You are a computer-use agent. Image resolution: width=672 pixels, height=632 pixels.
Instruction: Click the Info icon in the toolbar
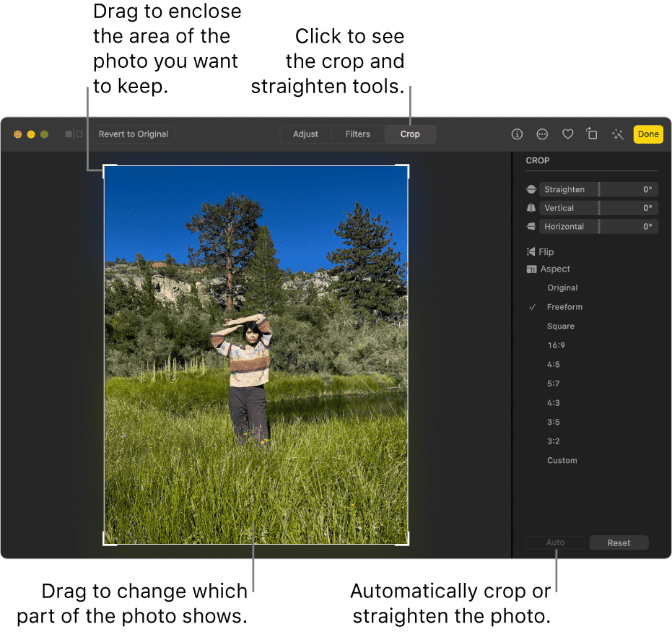pyautogui.click(x=517, y=134)
